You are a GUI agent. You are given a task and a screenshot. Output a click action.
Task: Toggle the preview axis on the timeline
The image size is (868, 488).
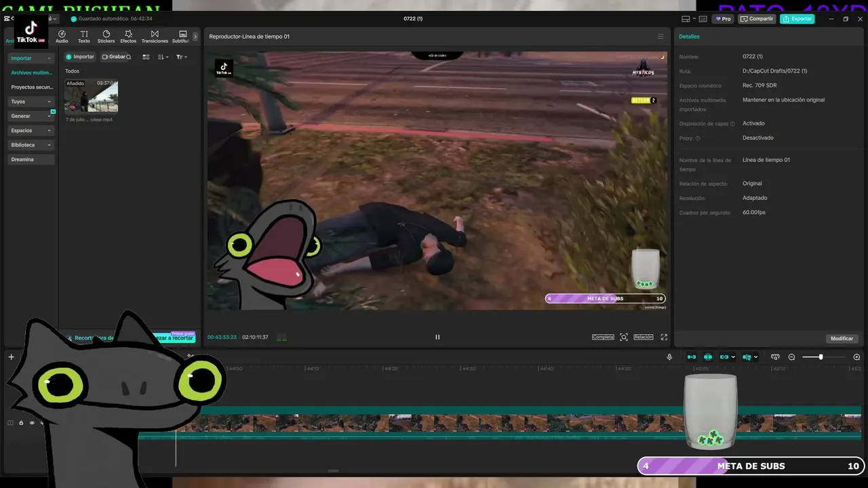pos(747,357)
